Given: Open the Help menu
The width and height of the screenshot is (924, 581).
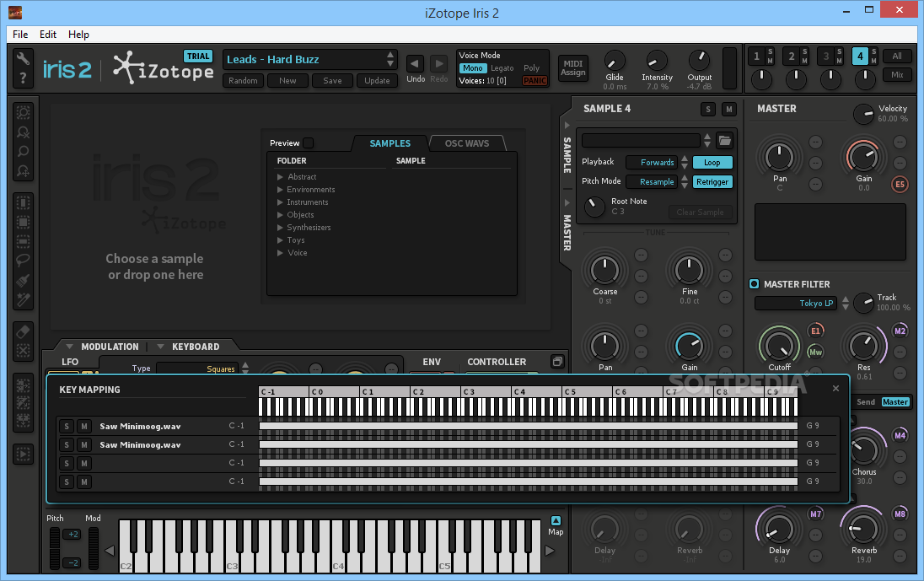Looking at the screenshot, I should click(78, 35).
